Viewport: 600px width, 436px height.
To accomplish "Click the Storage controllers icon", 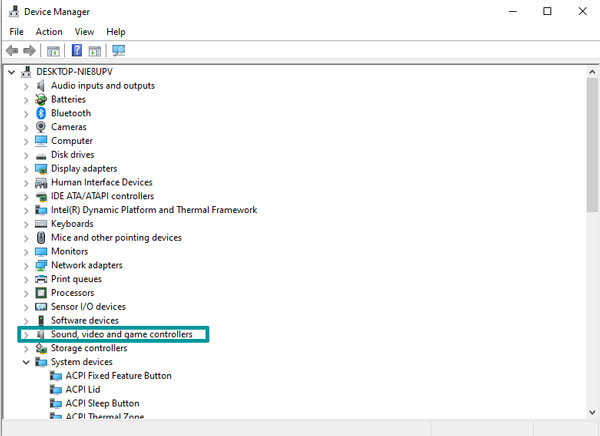I will point(41,348).
